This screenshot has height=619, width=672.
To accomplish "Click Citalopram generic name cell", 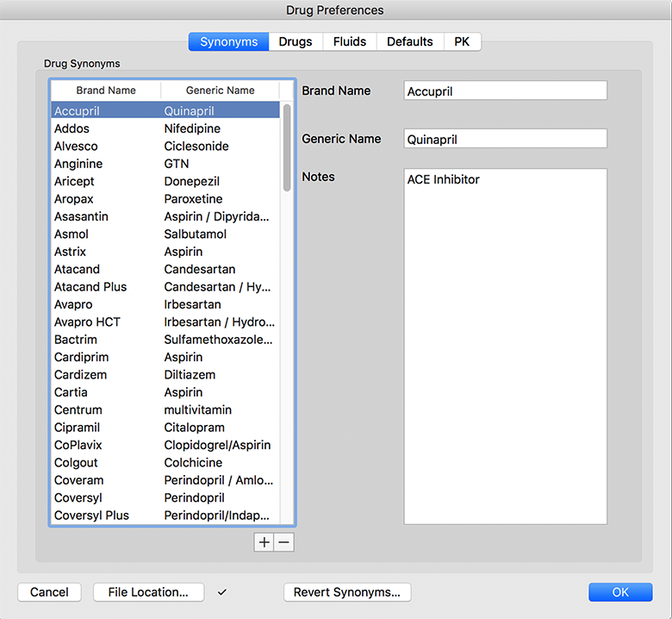I will [x=194, y=428].
